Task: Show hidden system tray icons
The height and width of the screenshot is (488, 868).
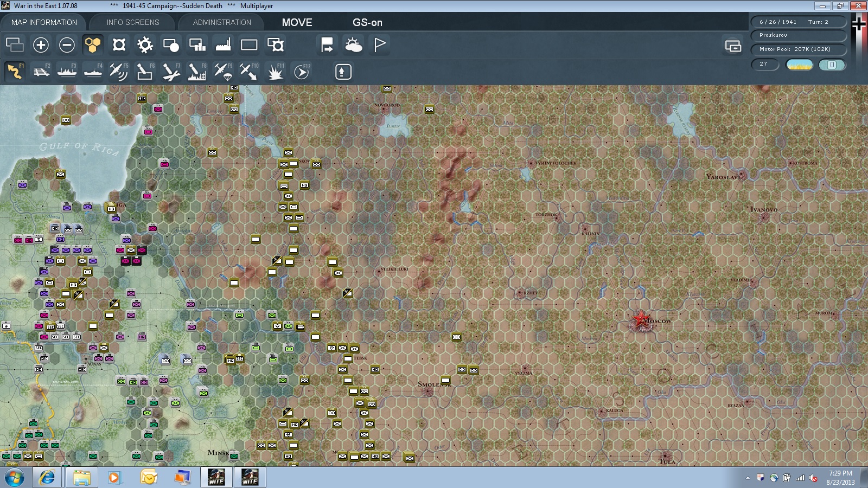Action: pyautogui.click(x=748, y=478)
